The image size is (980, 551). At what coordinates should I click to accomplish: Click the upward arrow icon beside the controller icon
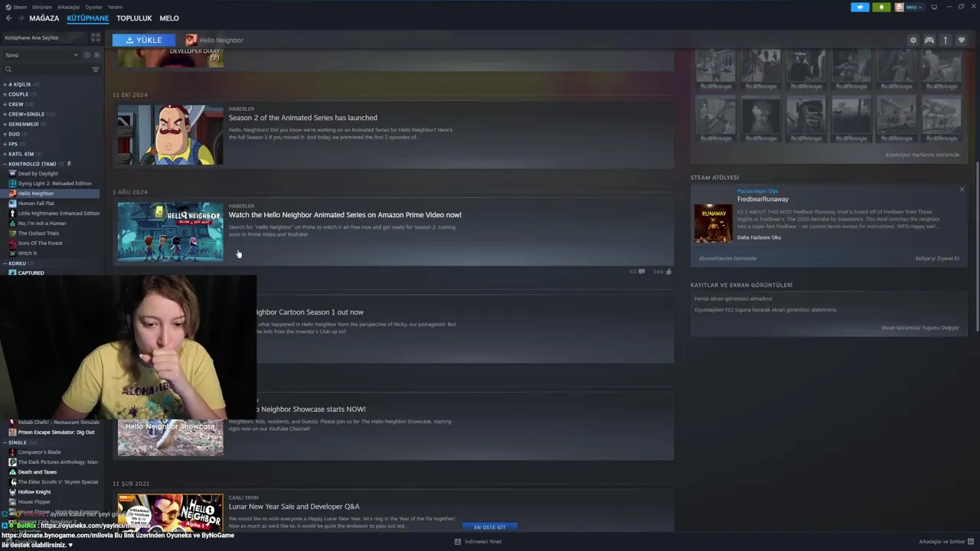[x=945, y=40]
